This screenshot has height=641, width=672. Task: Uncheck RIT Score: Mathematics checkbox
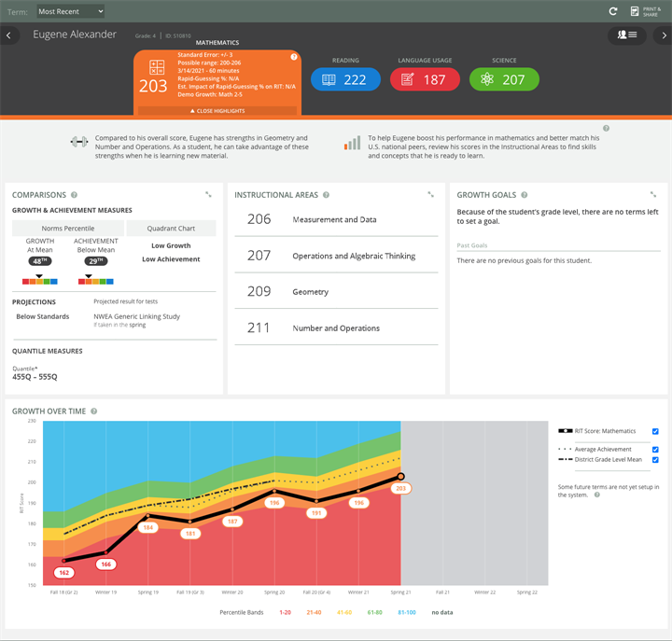tap(656, 431)
